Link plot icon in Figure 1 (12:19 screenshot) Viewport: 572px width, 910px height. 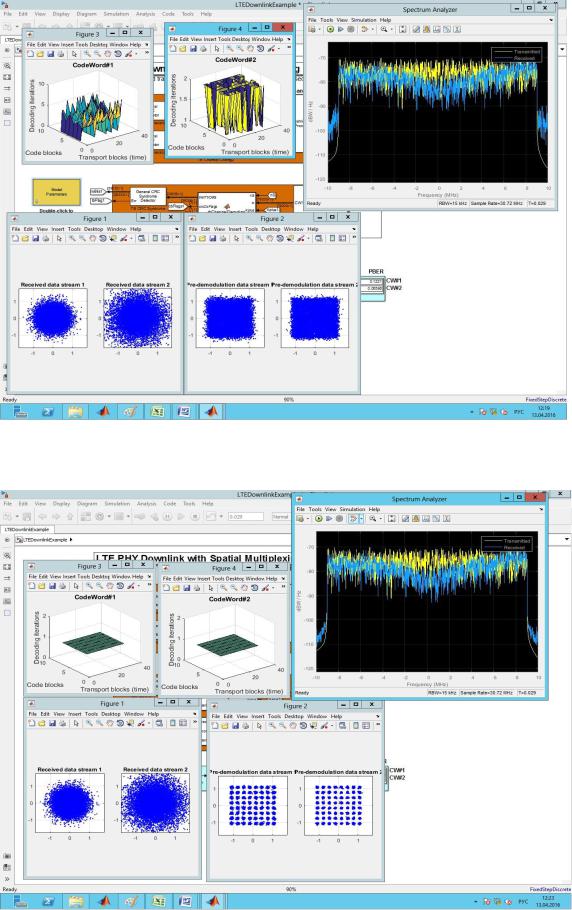tap(142, 238)
